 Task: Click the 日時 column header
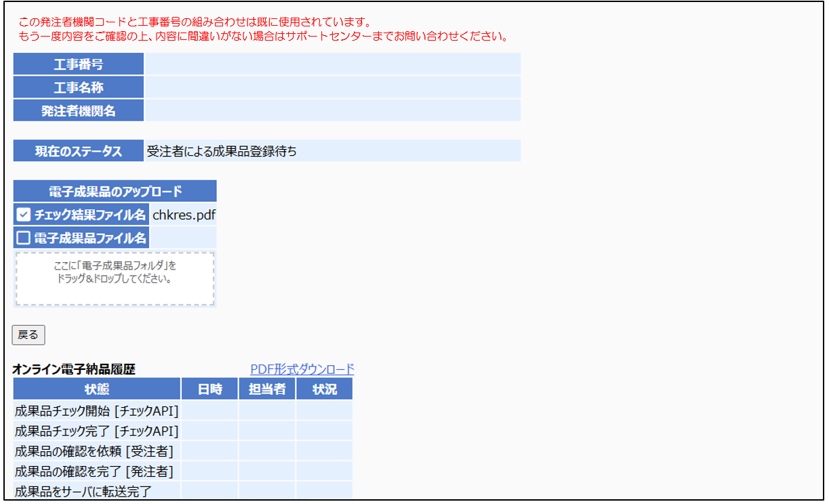tap(210, 390)
